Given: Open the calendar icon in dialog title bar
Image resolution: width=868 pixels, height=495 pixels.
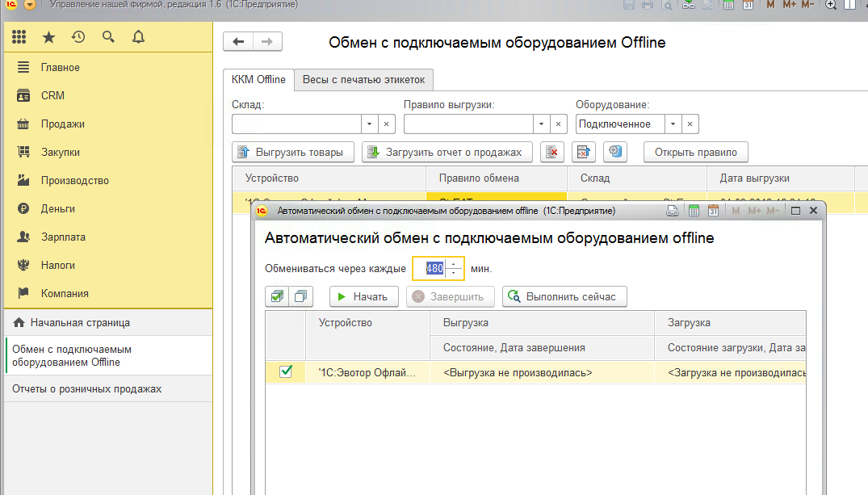Looking at the screenshot, I should pos(713,211).
